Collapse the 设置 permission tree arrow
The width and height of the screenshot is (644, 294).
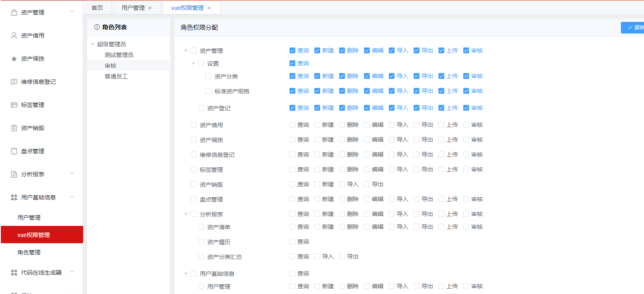(x=194, y=64)
